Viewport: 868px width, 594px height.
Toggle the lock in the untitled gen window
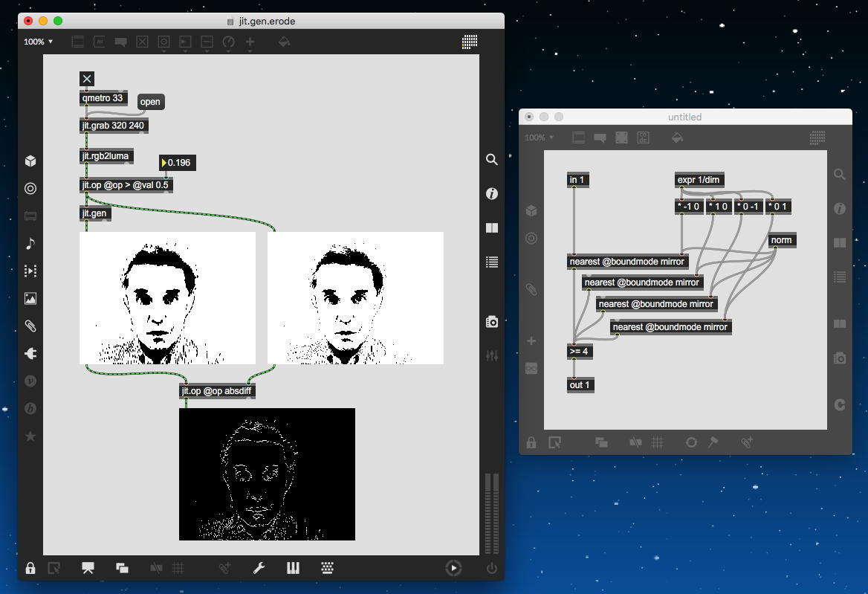pyautogui.click(x=531, y=442)
